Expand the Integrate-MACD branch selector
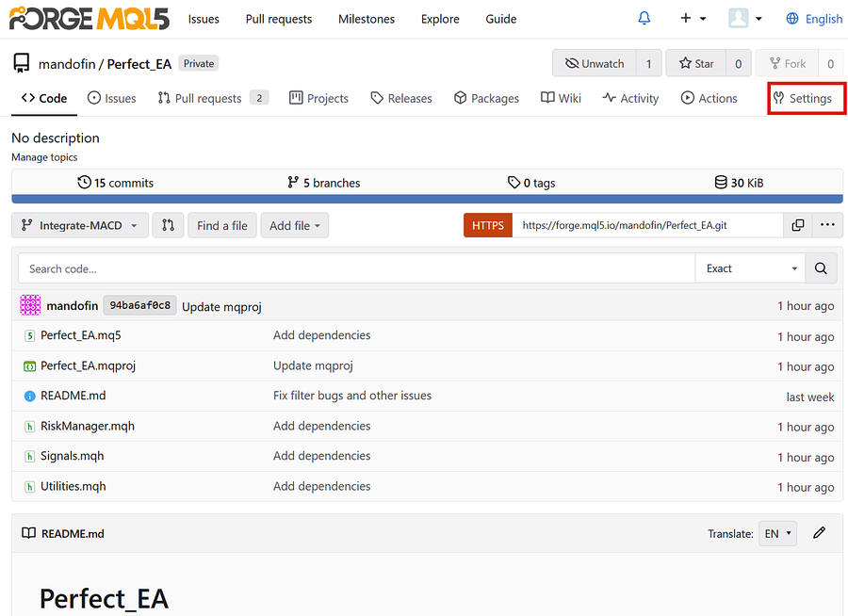This screenshot has width=848, height=616. pos(79,225)
